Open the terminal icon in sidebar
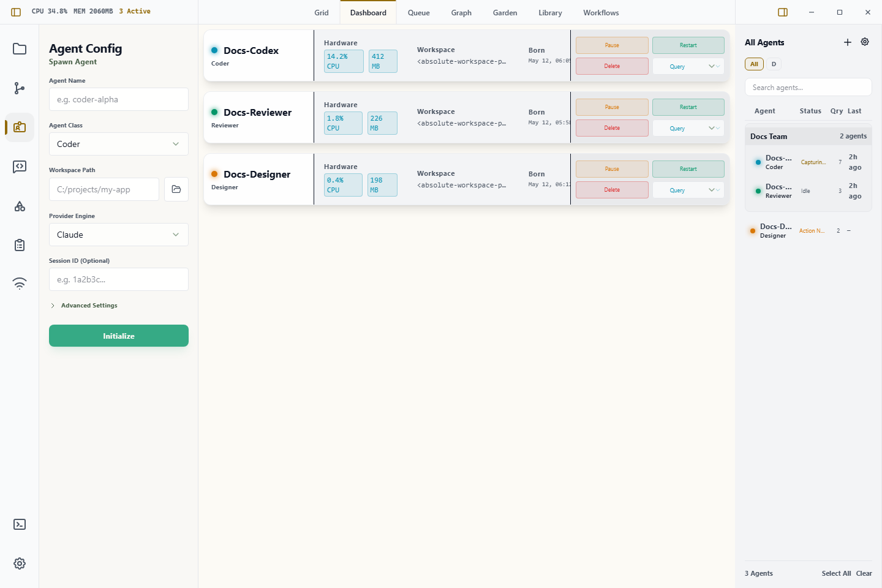 click(20, 524)
